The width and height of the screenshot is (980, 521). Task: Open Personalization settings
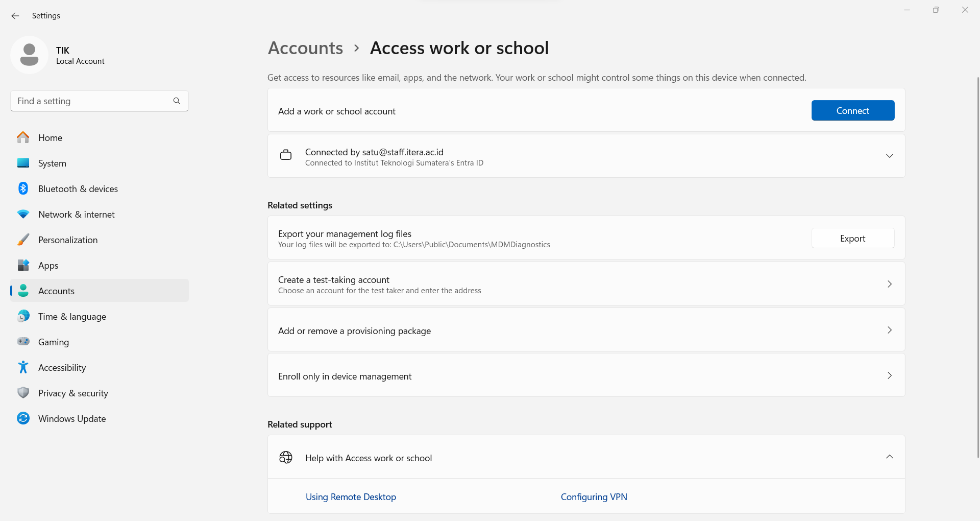tap(100, 240)
